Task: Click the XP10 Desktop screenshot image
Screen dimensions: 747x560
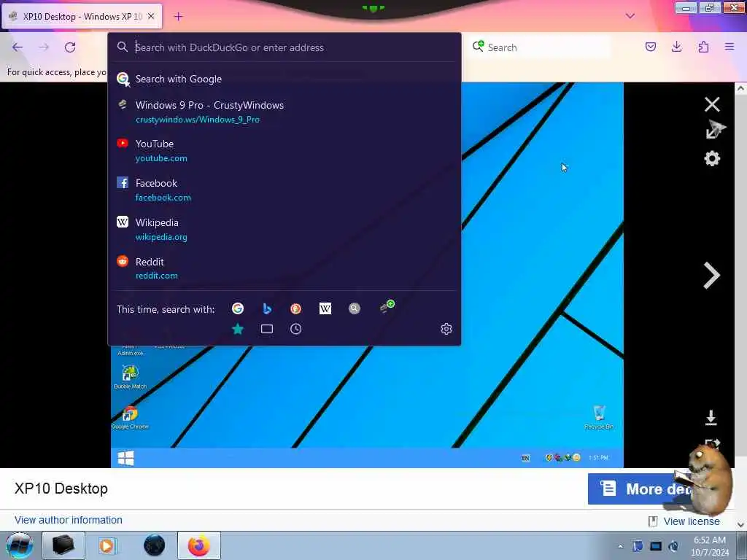Action: (x=367, y=275)
